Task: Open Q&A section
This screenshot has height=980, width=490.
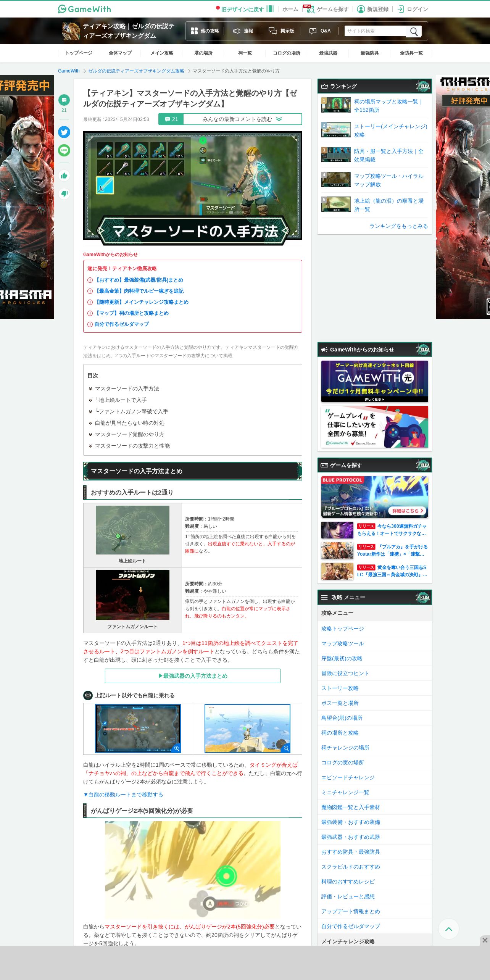Action: 320,31
